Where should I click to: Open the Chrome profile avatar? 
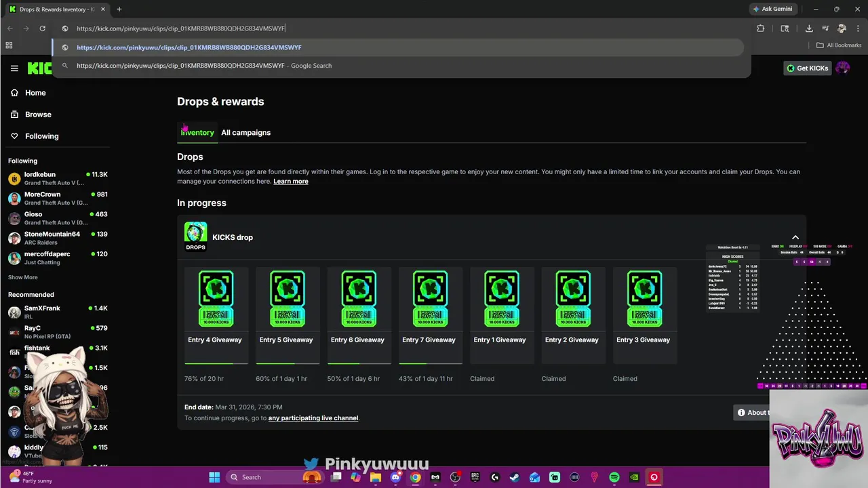pyautogui.click(x=842, y=28)
